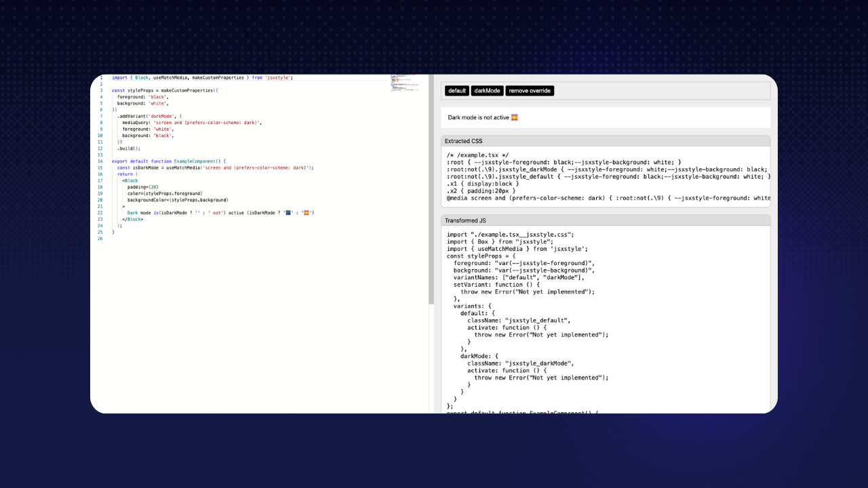
Task: Click the import line from 'jsxstyle' in the editor
Action: (202, 78)
